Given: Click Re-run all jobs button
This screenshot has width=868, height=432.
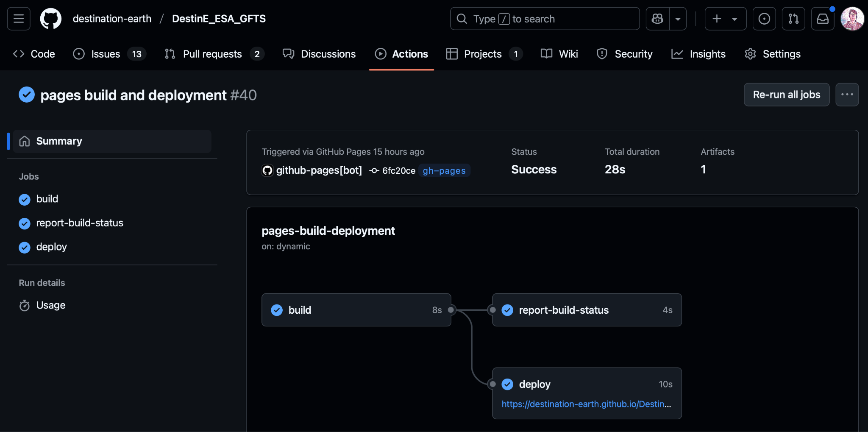Looking at the screenshot, I should point(786,95).
